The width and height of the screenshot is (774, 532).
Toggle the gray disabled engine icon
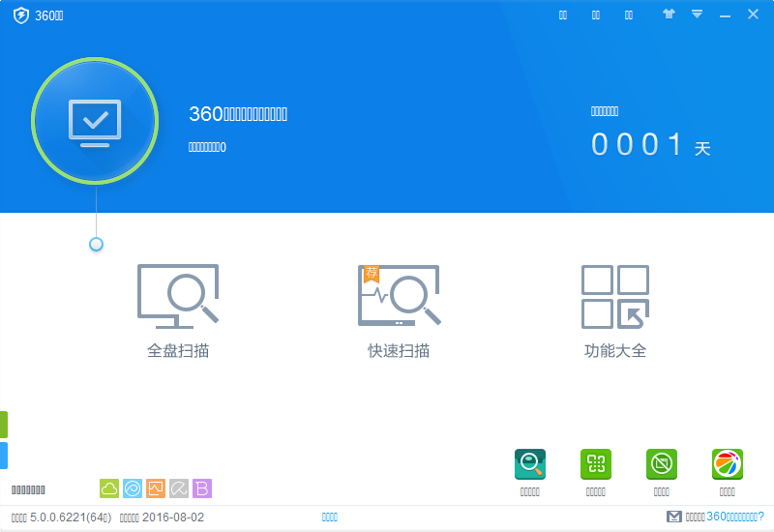coord(179,488)
